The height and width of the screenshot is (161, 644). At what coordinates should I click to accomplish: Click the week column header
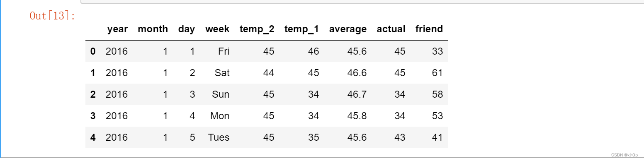click(x=217, y=29)
